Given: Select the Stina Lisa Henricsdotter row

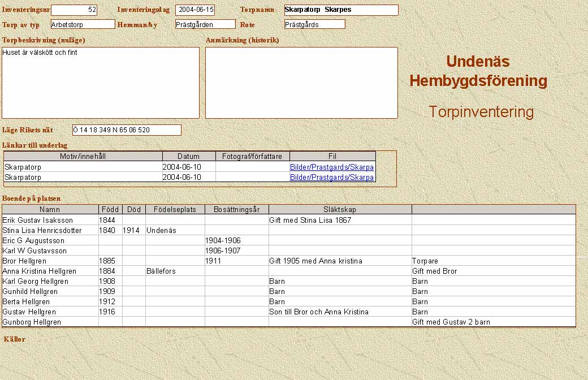Looking at the screenshot, I should (x=42, y=231).
